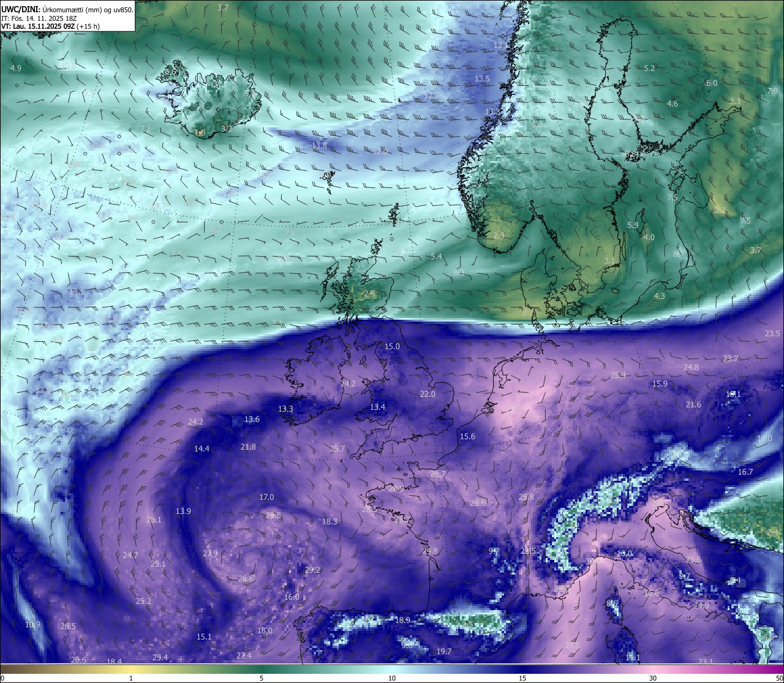Select the 'IT: Fös. 14. 11. 2025 18Z' line

(x=39, y=18)
